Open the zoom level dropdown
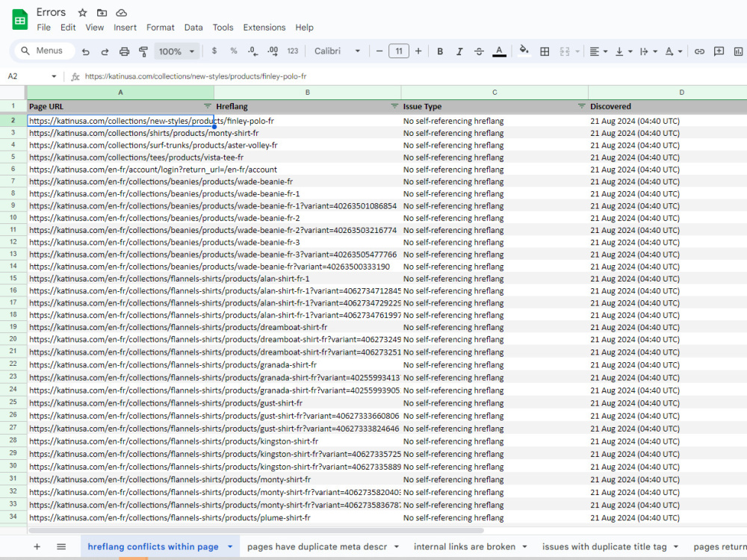The width and height of the screenshot is (747, 560). tap(176, 52)
